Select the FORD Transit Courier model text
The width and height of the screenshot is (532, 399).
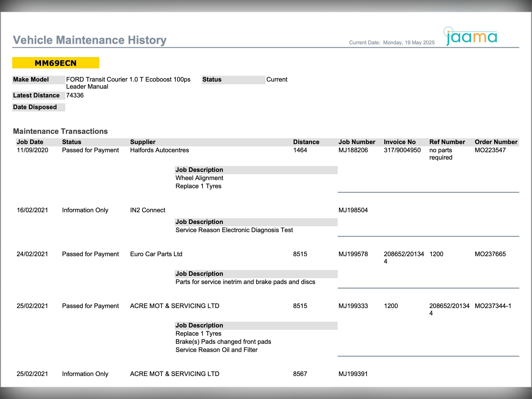pyautogui.click(x=128, y=83)
